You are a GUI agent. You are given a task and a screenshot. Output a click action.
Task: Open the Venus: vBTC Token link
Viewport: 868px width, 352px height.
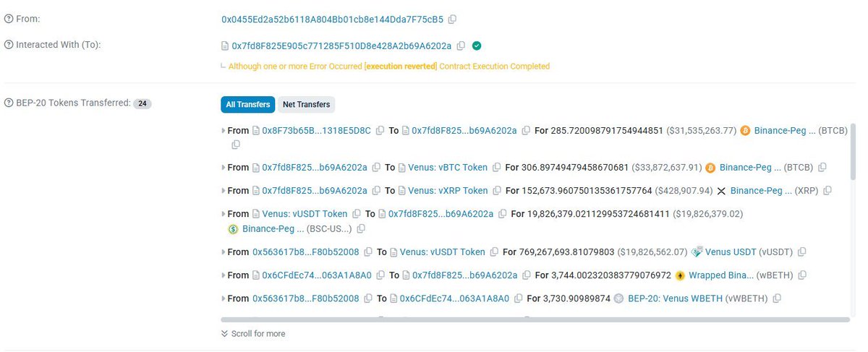(x=448, y=168)
